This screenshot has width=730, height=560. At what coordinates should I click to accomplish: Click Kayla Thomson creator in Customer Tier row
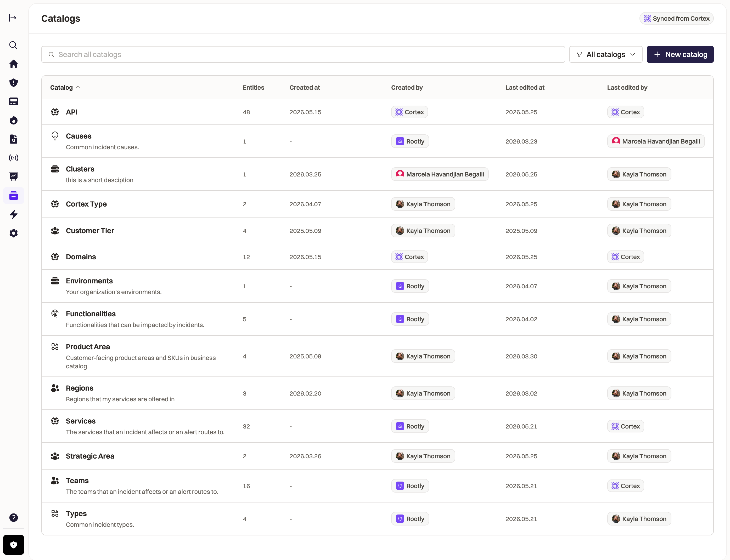pyautogui.click(x=423, y=231)
